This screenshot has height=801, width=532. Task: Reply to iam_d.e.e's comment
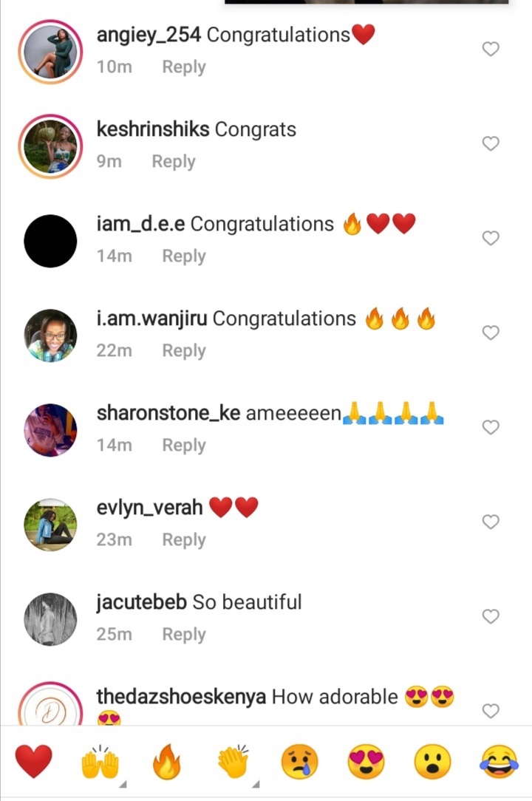click(x=184, y=256)
